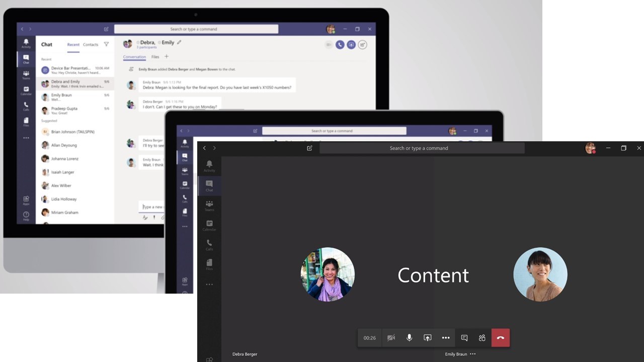Open Teams in the monitor window sidebar

[x=26, y=75]
